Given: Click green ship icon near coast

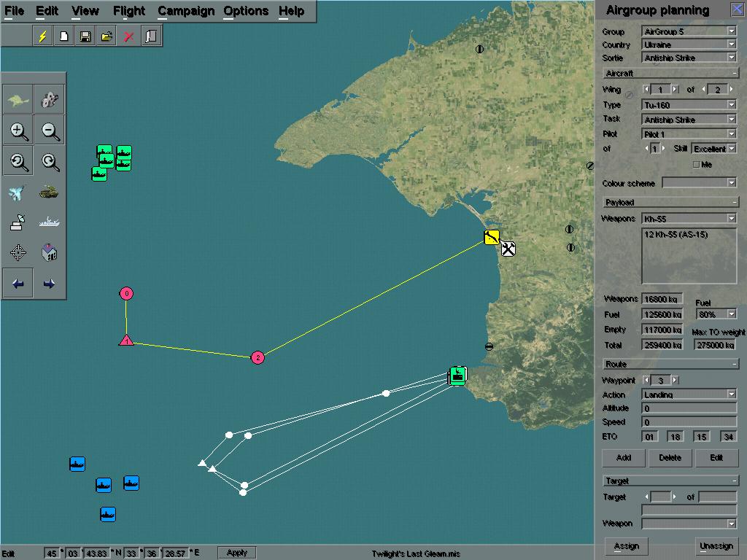Looking at the screenshot, I should [x=458, y=376].
